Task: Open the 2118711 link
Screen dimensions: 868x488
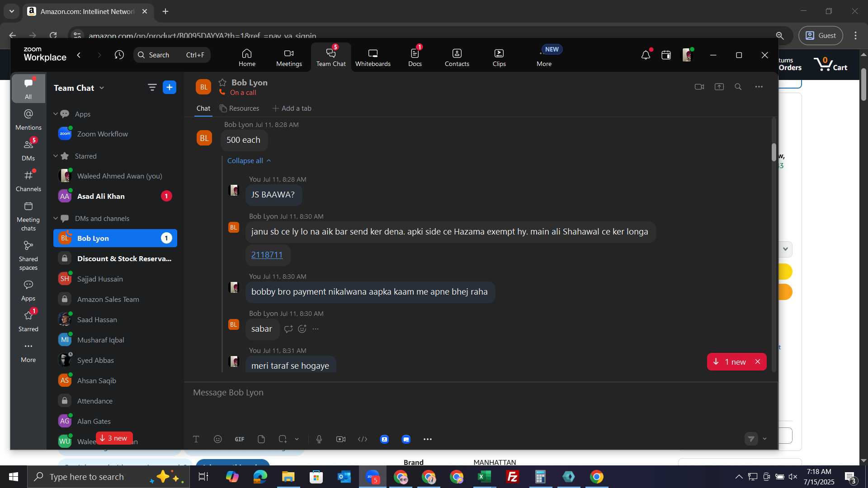Action: [267, 255]
